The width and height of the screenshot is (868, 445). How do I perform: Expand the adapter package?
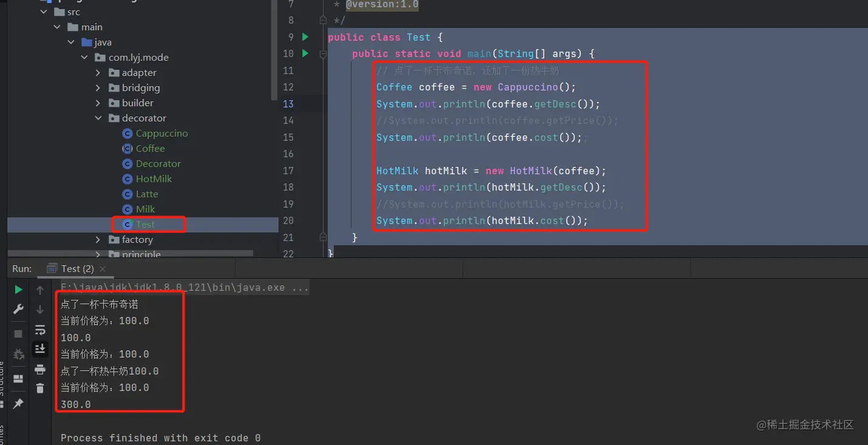pos(98,73)
